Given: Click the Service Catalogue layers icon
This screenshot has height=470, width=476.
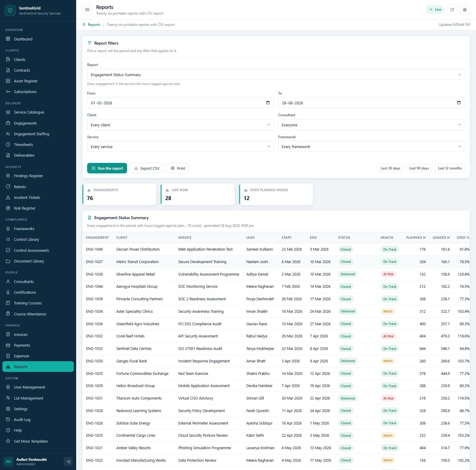Looking at the screenshot, I should point(8,112).
